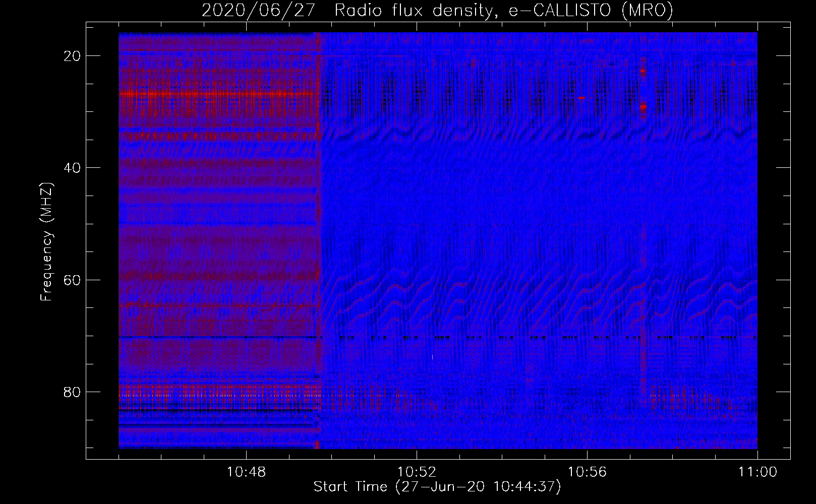Click the red burst spot near 10:57
Screen dimensions: 816x504
(x=643, y=107)
